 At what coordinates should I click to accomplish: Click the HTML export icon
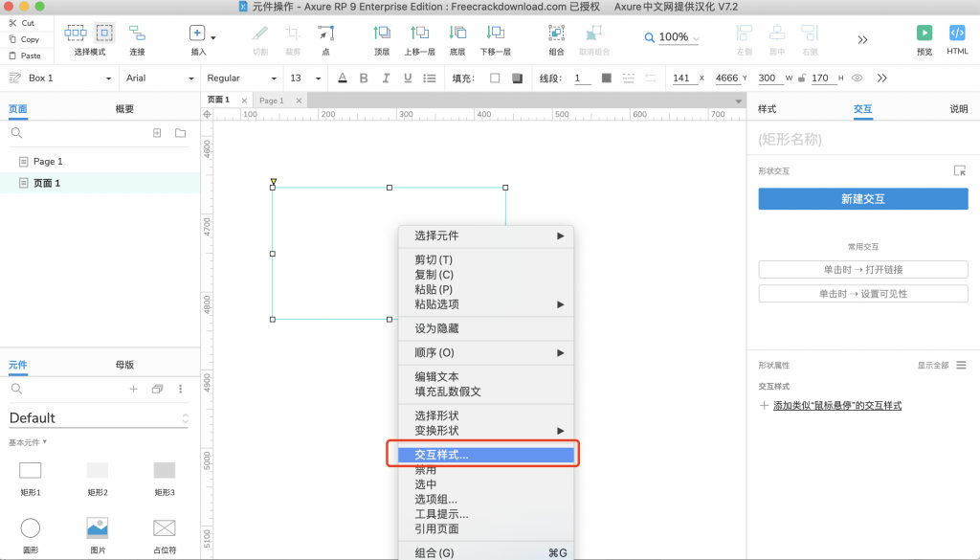957,34
